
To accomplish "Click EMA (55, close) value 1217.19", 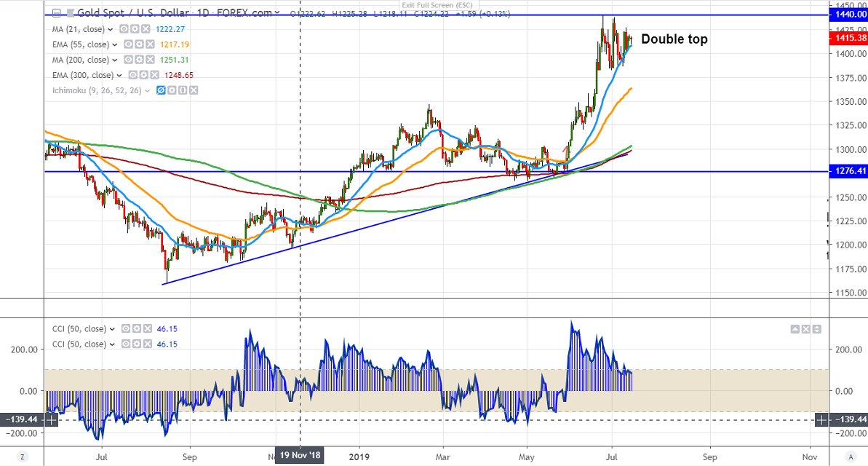I will tap(175, 45).
